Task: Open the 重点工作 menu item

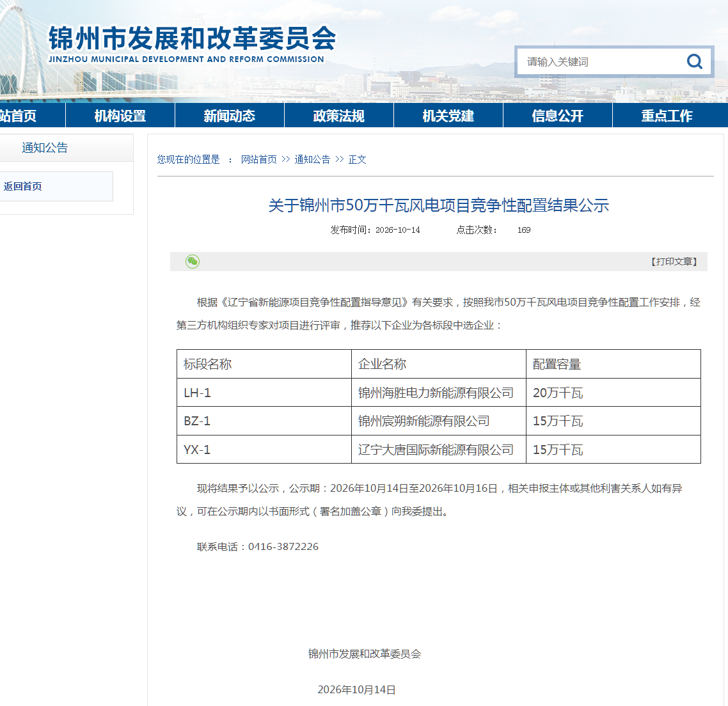Action: (667, 115)
